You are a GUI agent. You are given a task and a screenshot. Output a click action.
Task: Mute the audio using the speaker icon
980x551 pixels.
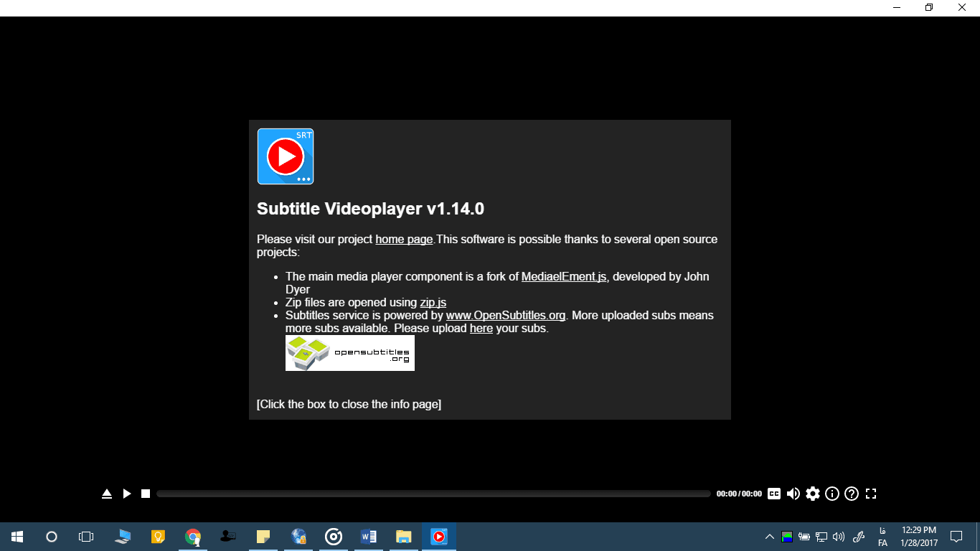click(793, 494)
